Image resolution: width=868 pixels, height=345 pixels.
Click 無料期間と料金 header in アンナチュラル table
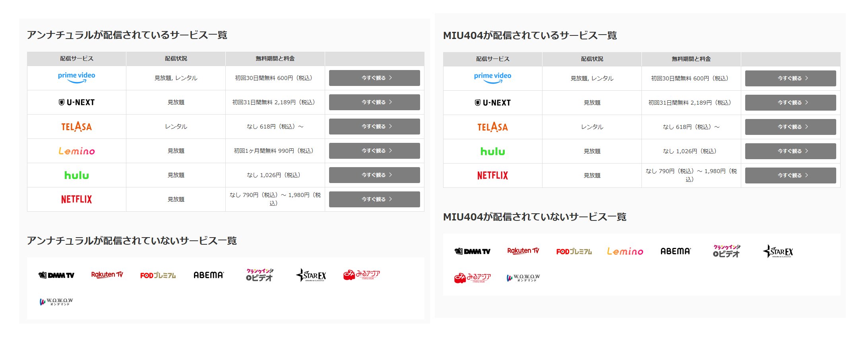click(275, 58)
